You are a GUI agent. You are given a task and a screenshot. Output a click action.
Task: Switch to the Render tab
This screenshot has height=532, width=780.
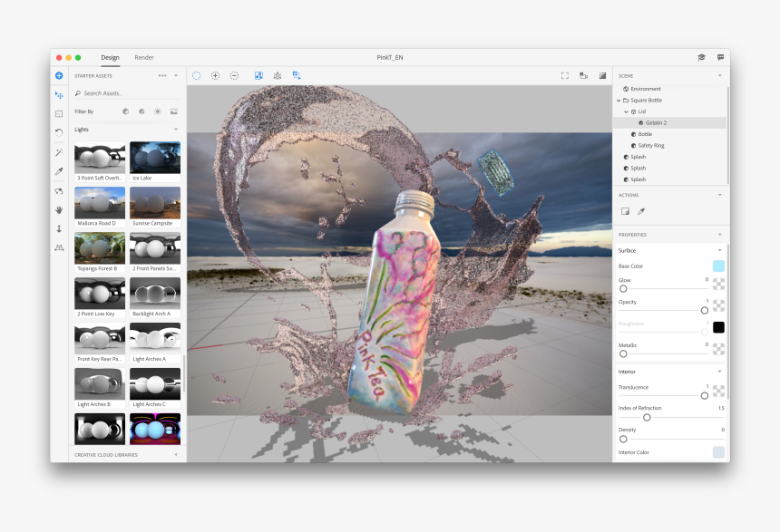click(144, 58)
